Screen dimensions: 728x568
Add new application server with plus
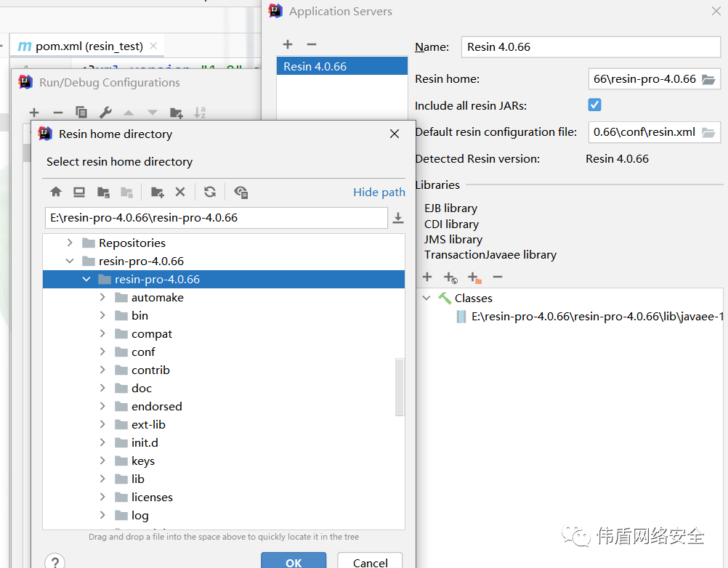(288, 44)
